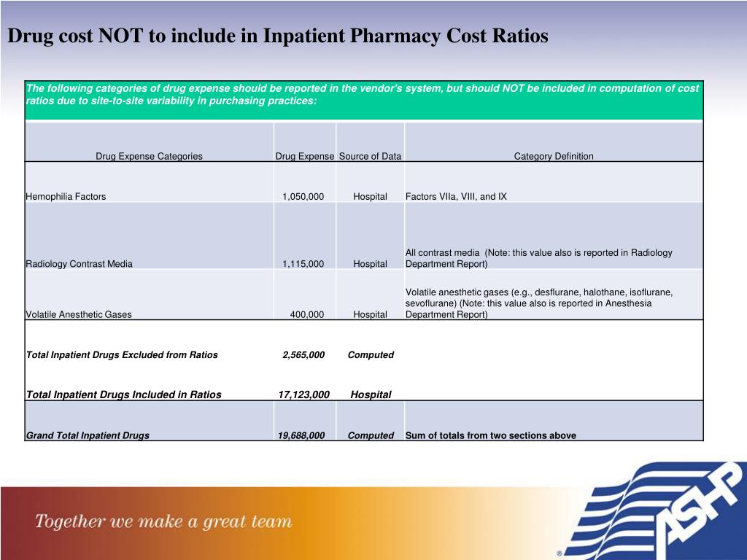Click 'Hospital' in the Radiology Contrast Media row
Viewport: 747px width, 560px height.
coord(370,264)
